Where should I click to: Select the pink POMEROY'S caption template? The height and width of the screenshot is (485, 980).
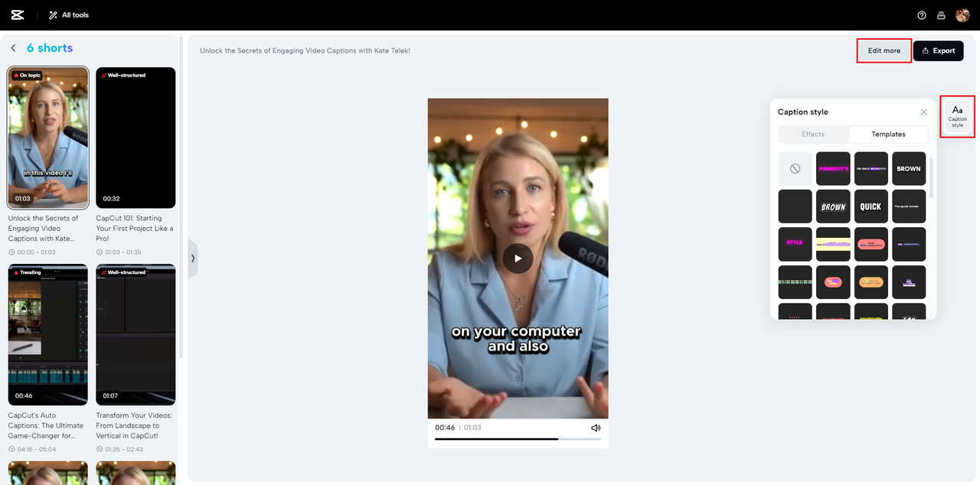tap(833, 168)
